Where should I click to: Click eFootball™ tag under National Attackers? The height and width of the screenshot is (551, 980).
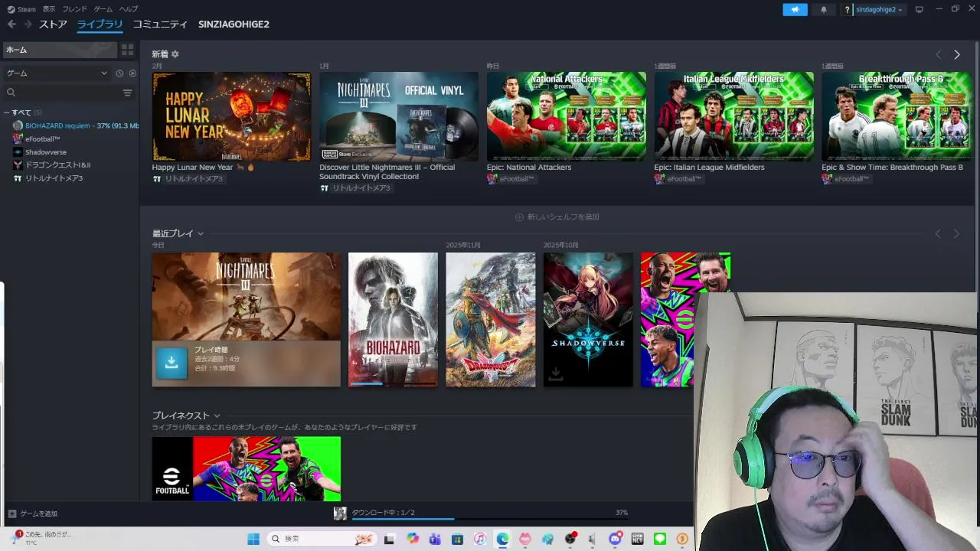pos(511,179)
